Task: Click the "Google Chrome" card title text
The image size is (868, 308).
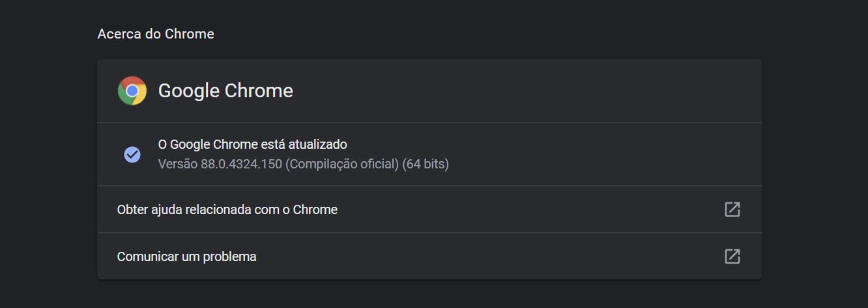Action: (225, 91)
